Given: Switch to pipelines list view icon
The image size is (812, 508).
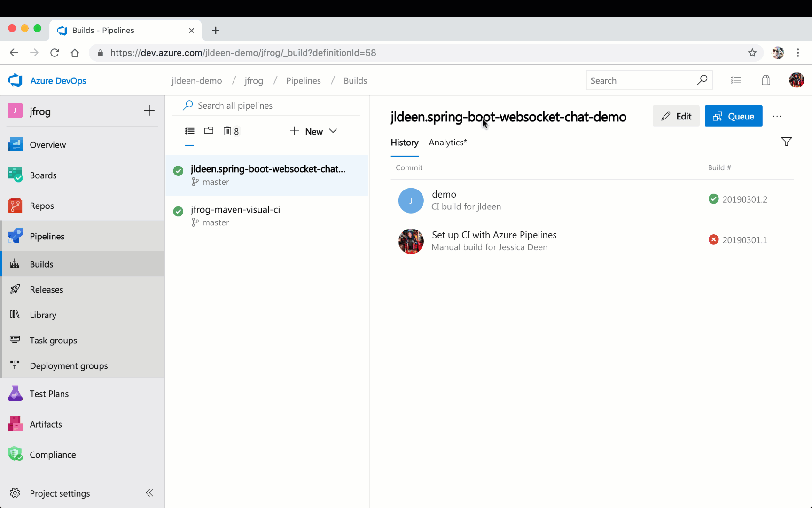Looking at the screenshot, I should pos(190,131).
